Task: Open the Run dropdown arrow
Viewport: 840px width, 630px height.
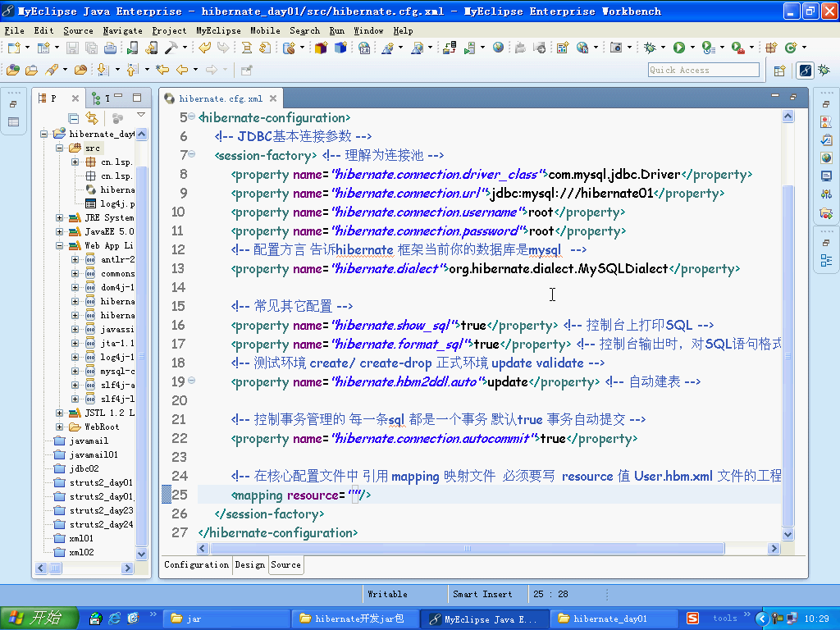Action: (x=692, y=48)
